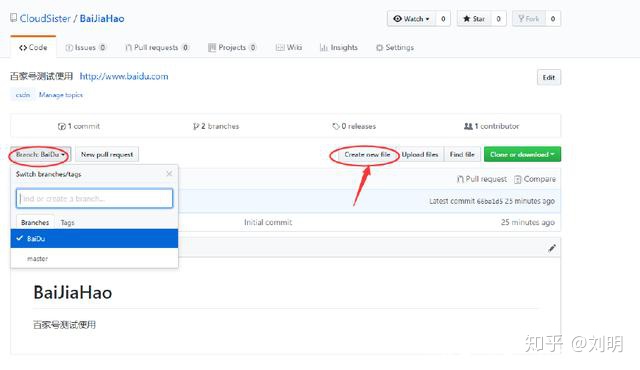
Task: Click the Pull request link above file list
Action: (482, 179)
